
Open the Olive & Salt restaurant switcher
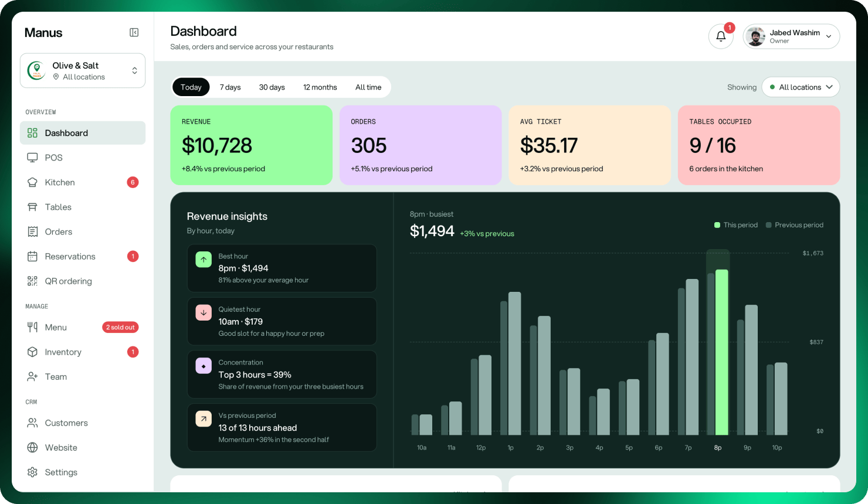coord(83,71)
